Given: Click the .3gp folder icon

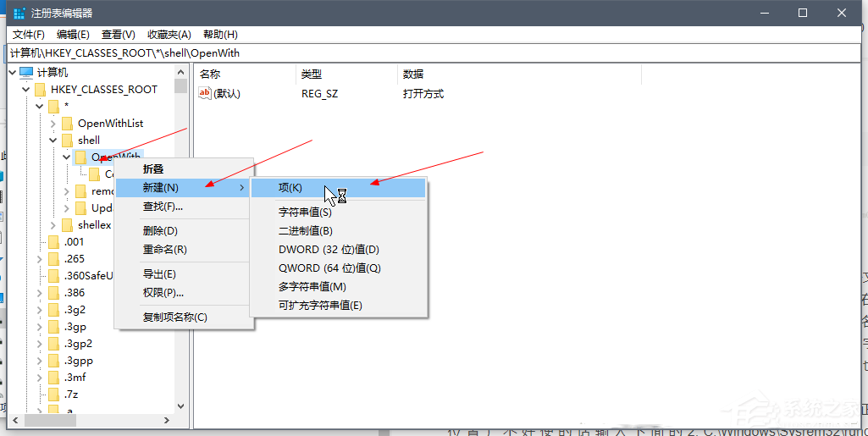Looking at the screenshot, I should (x=53, y=327).
